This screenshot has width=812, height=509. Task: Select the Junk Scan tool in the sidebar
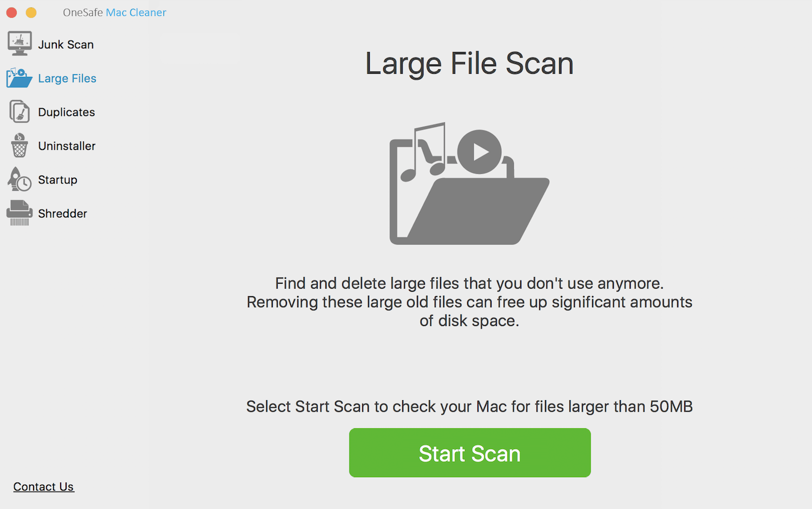[19, 43]
